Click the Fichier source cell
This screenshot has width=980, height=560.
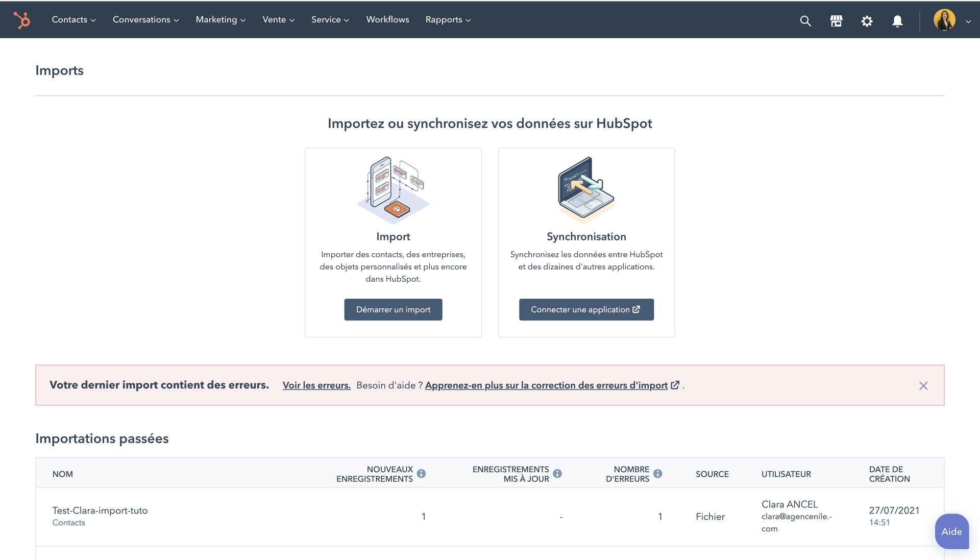click(710, 517)
